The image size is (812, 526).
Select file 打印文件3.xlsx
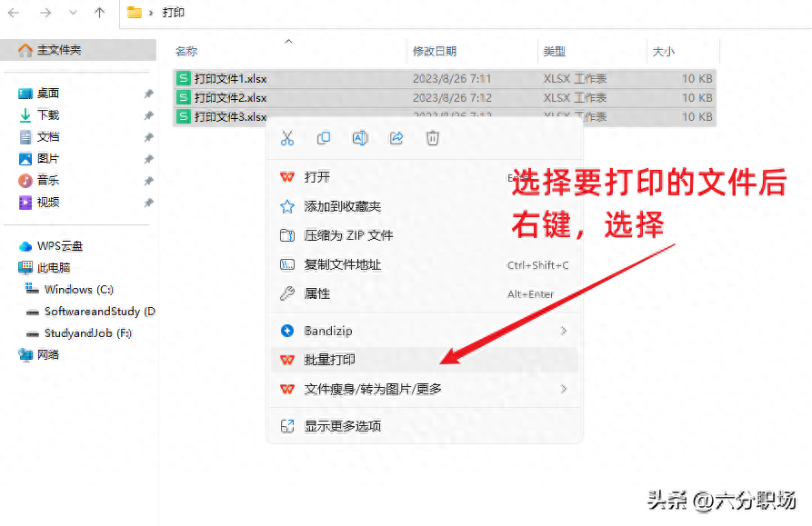[230, 117]
